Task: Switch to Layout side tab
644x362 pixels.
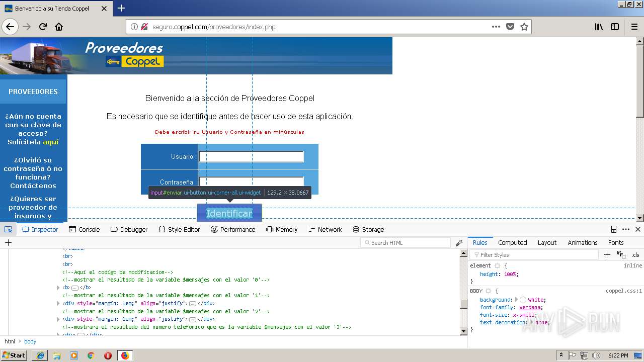Action: tap(547, 242)
